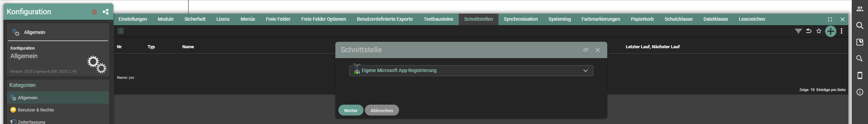
Task: Change entries per page value 10
Action: tap(812, 90)
